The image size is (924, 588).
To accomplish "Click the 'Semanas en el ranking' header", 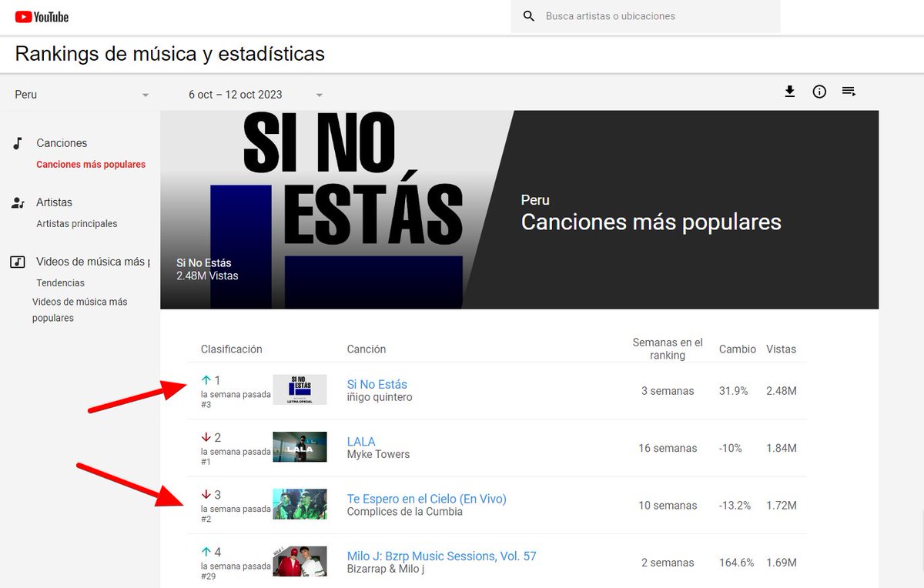I will point(668,349).
